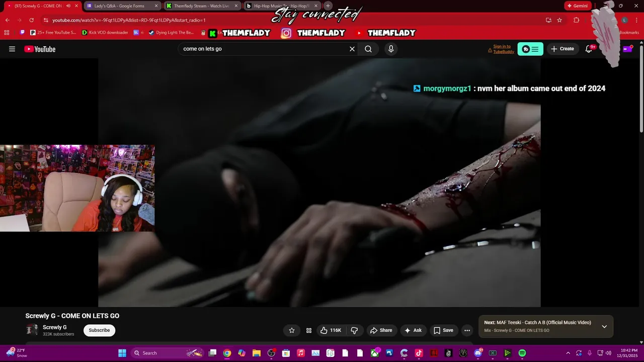The height and width of the screenshot is (362, 644).
Task: Focus the YouTube search field
Action: [264, 49]
